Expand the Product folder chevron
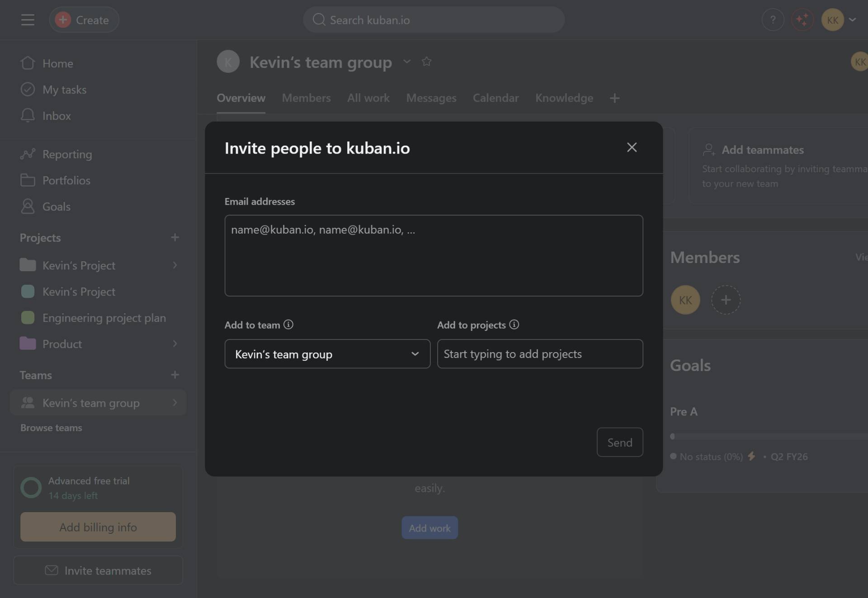868x598 pixels. pos(175,344)
